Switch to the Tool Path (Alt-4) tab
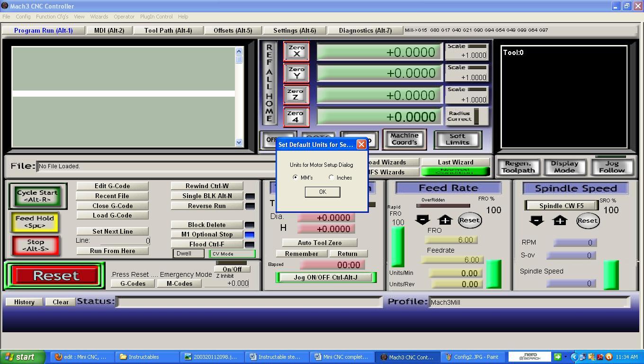 coord(168,30)
